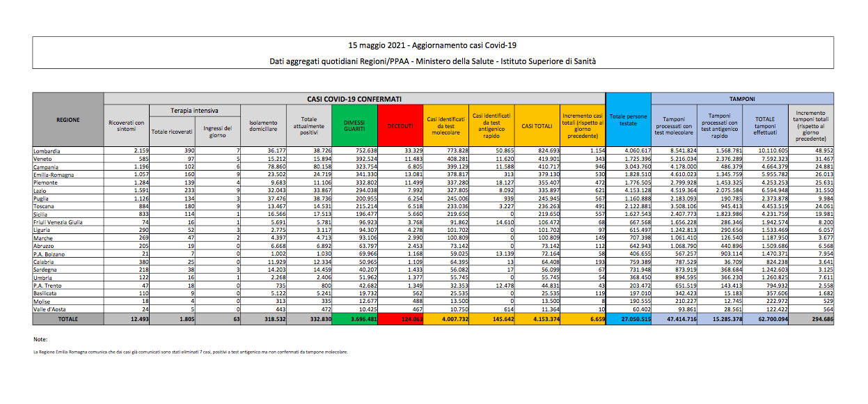The image size is (868, 404).
Task: Select the Totale attualmente positivi header
Action: tap(309, 125)
